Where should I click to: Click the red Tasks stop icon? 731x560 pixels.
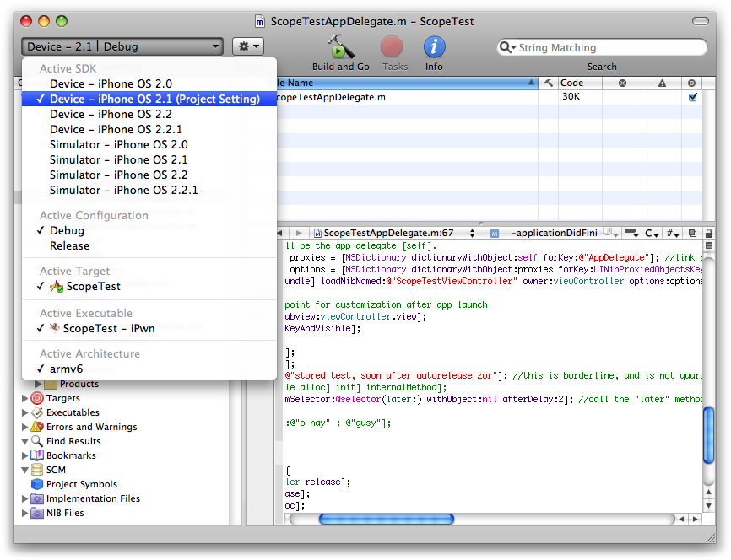click(391, 47)
